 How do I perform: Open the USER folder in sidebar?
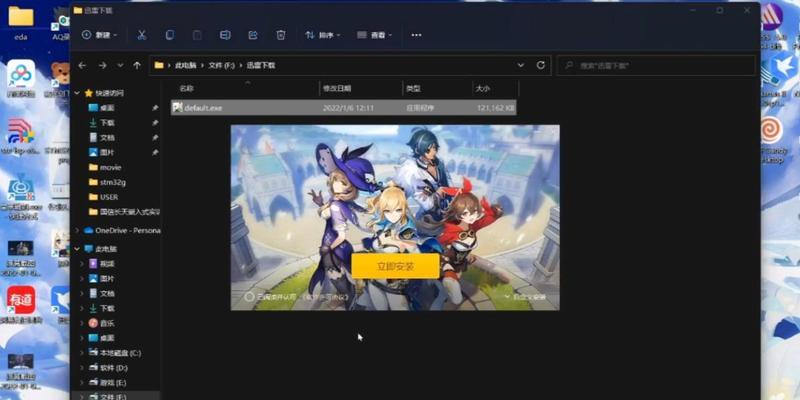(104, 196)
